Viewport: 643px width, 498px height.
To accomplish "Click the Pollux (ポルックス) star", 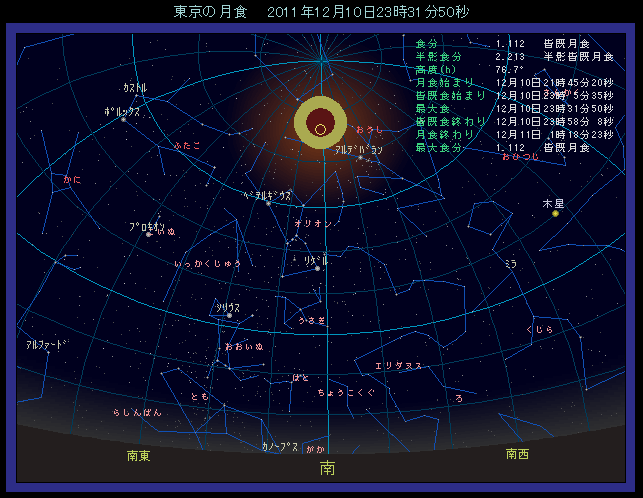I will point(124,120).
